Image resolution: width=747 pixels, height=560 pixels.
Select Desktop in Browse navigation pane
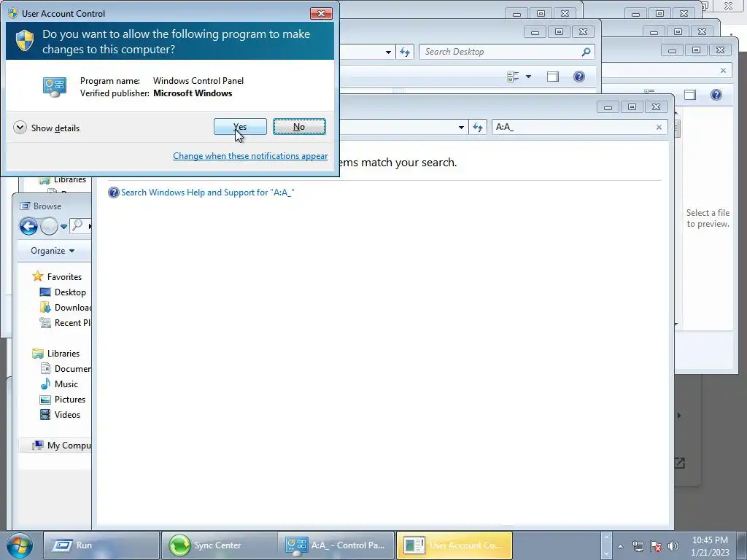[x=70, y=292]
